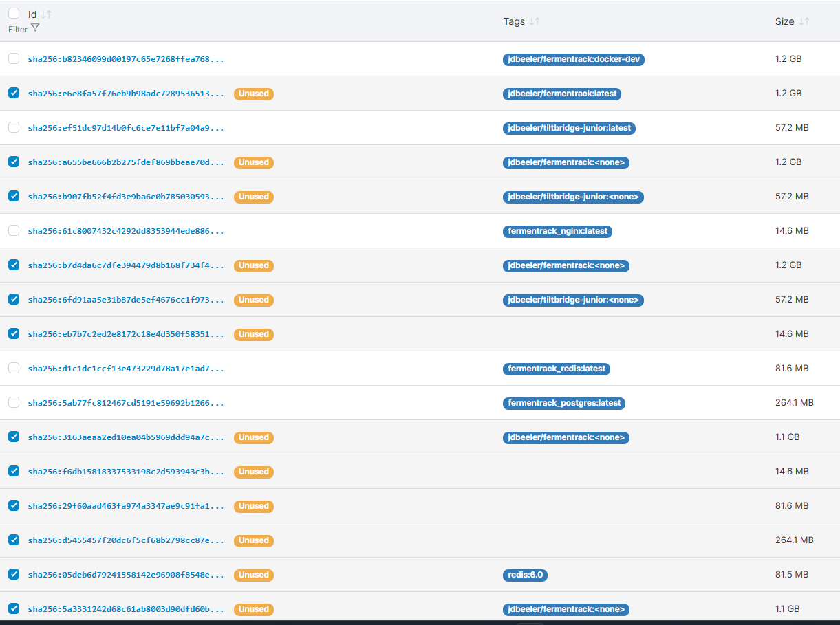The image size is (840, 625).
Task: Click the jdbeeler/fermentrack:latest tag
Action: pos(562,94)
